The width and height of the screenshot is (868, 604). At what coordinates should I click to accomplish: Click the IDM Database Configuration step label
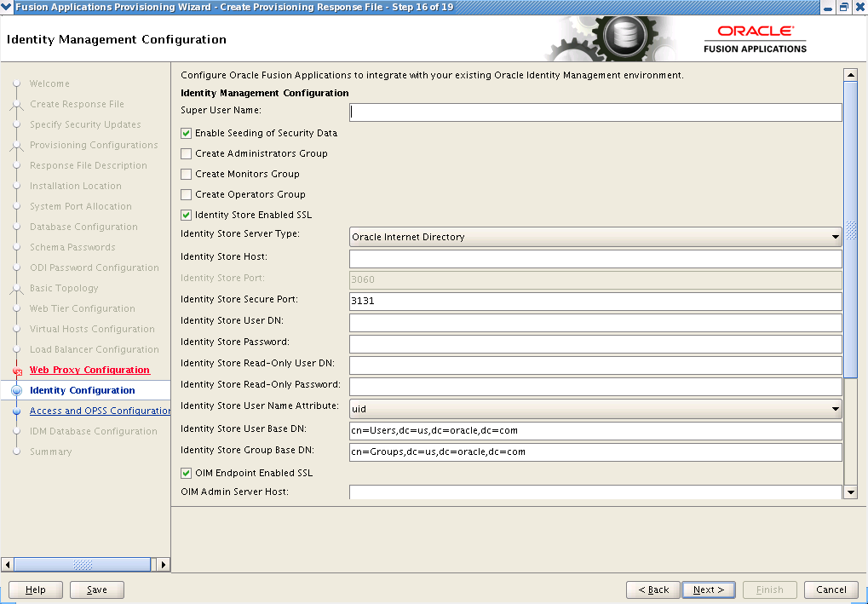pos(93,431)
